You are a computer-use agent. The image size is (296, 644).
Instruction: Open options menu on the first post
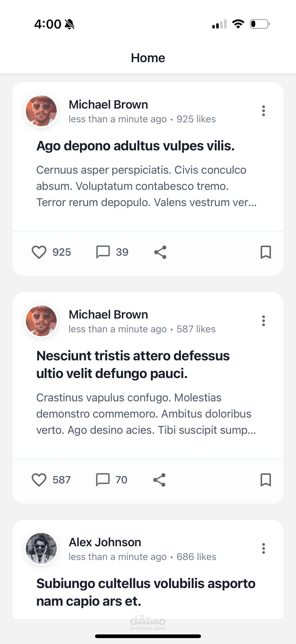tap(264, 110)
